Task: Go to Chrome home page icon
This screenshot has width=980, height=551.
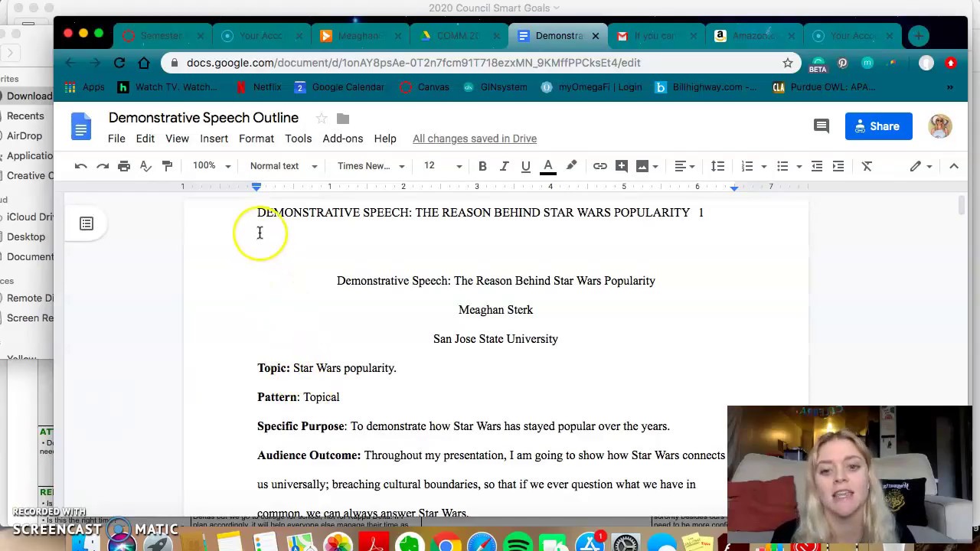Action: [144, 63]
